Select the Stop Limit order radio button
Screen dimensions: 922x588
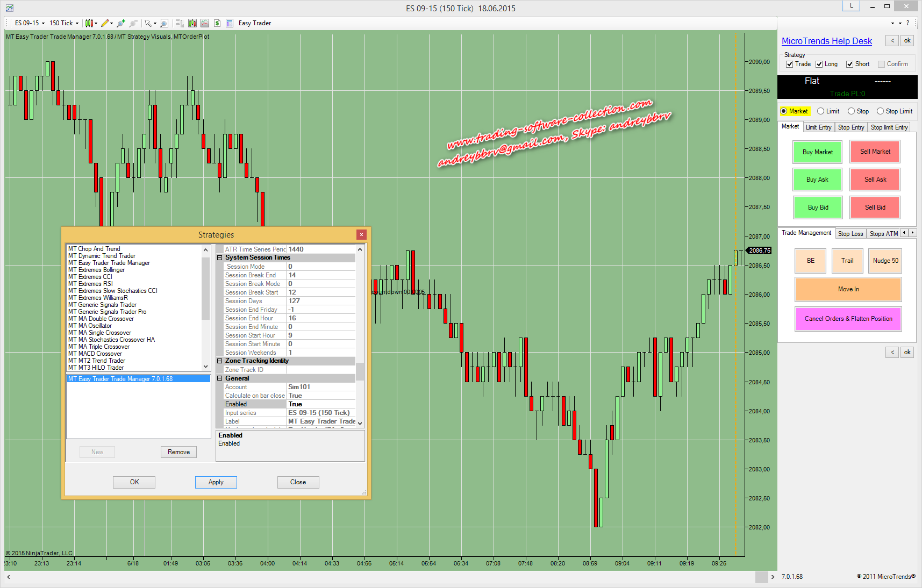(x=880, y=111)
